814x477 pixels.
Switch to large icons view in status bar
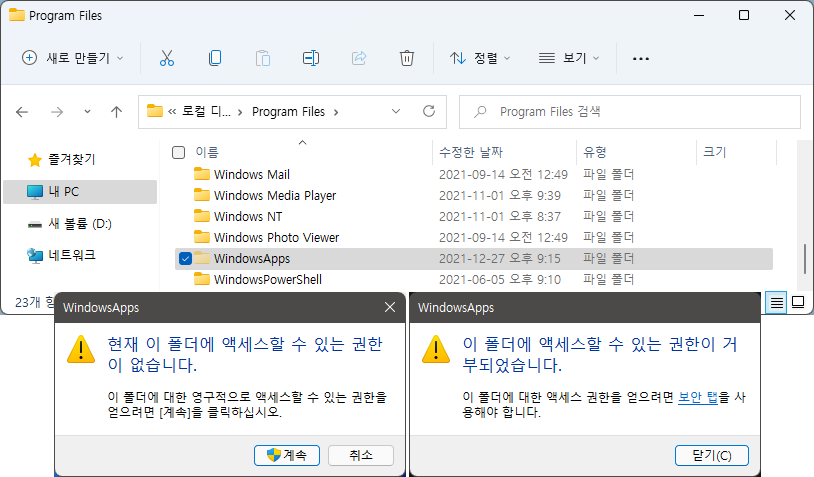click(x=798, y=303)
